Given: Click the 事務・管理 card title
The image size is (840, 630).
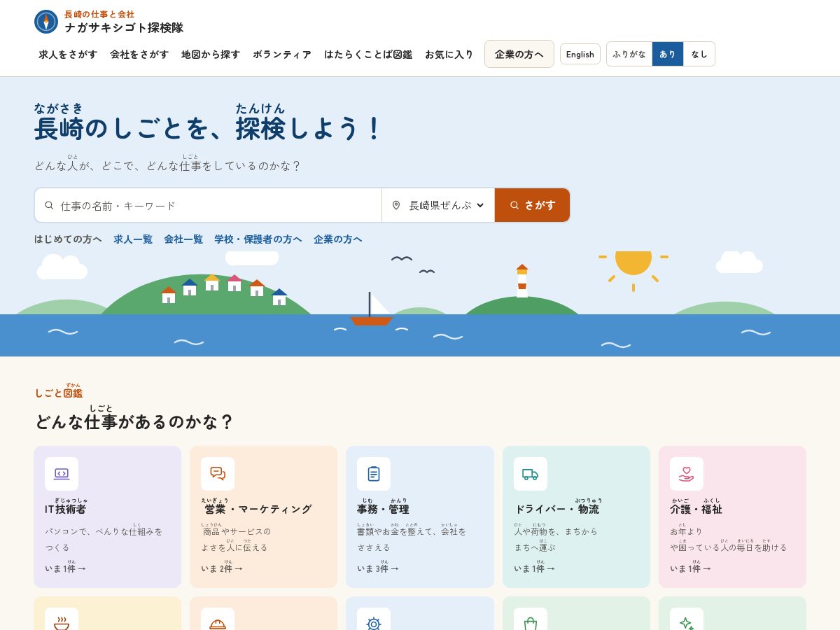Looking at the screenshot, I should tap(383, 509).
